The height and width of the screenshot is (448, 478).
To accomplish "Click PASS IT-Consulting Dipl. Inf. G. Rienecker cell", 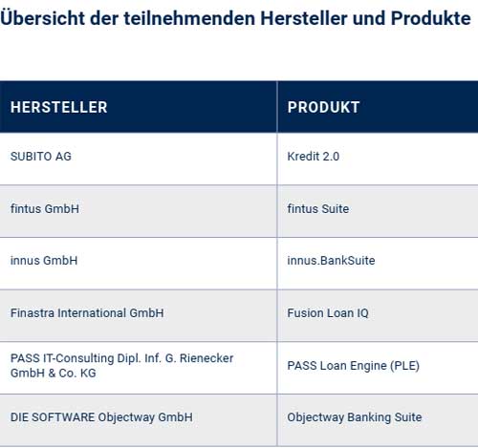I will (x=139, y=368).
